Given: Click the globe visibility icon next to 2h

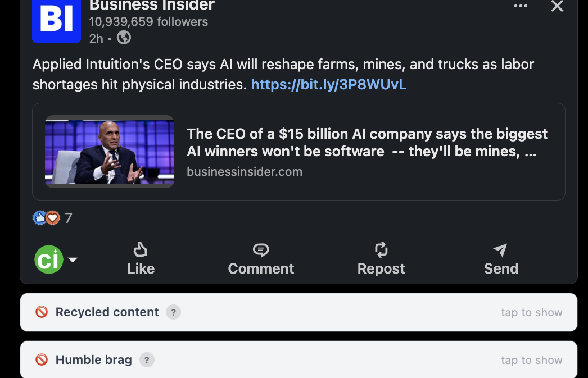Looking at the screenshot, I should click(x=123, y=38).
